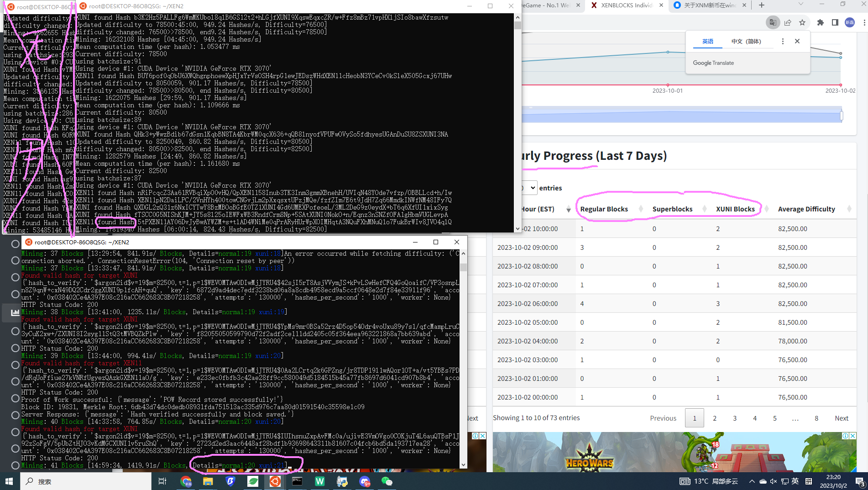Close the XENBLOCKS browser tab
The image size is (868, 490).
(x=661, y=5)
